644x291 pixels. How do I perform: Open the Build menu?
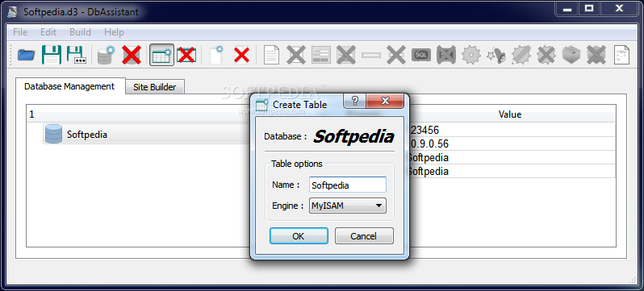pos(80,32)
